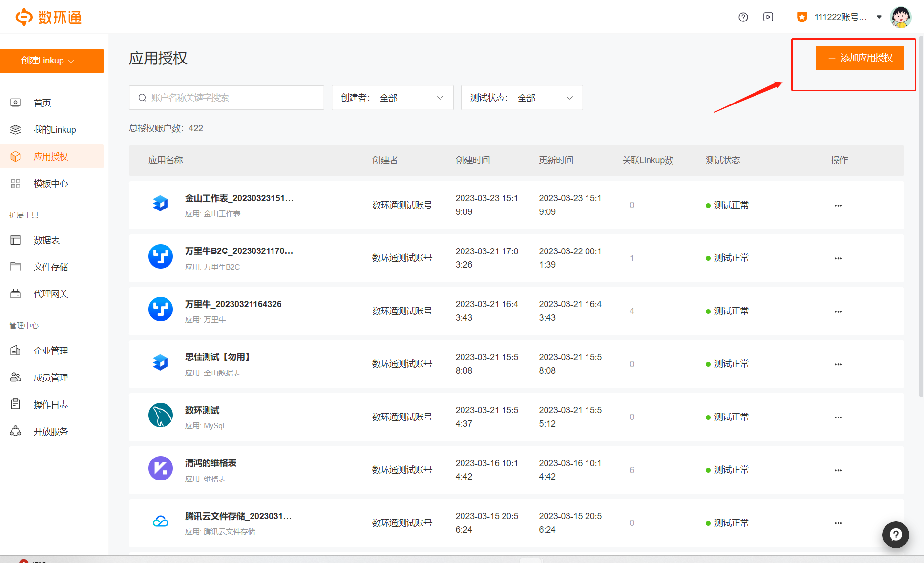Click the 腾讯云文件存储 cloud icon
Screen dimensions: 924x563
click(x=160, y=521)
